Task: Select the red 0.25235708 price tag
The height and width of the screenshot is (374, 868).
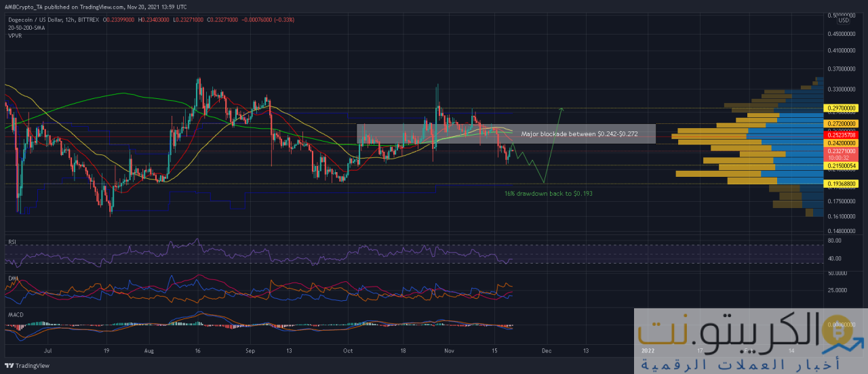Action: pyautogui.click(x=842, y=136)
